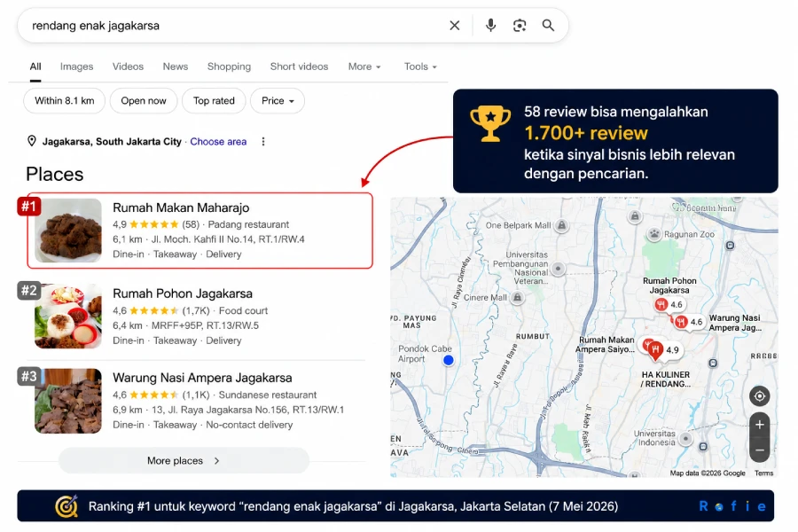Click Rumah Pohon Jagakarsa food photo
This screenshot has width=798, height=532.
click(68, 317)
